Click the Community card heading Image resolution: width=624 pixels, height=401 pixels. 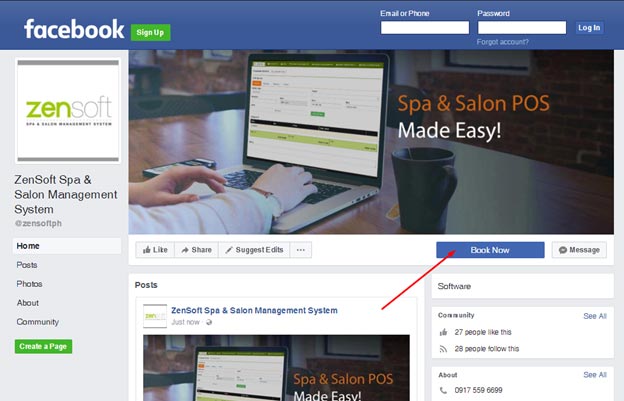pyautogui.click(x=456, y=315)
